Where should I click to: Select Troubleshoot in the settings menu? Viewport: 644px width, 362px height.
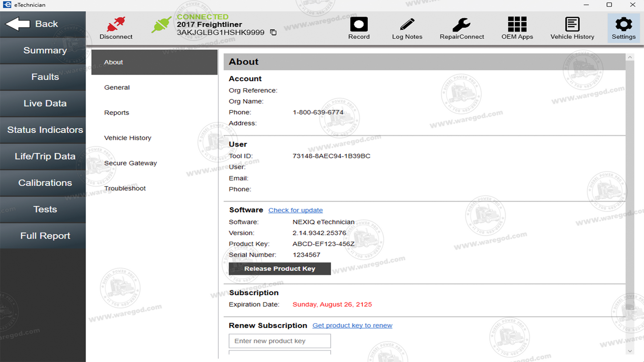click(125, 188)
